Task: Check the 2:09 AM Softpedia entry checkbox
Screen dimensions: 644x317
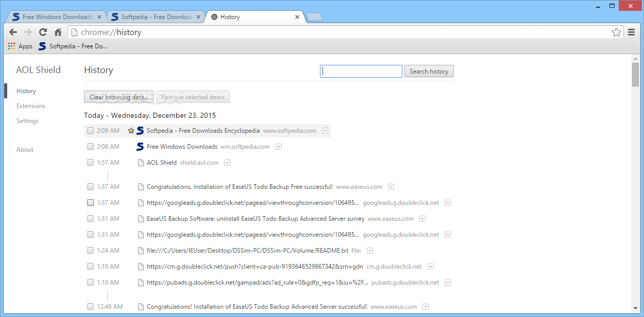Action: [x=91, y=131]
